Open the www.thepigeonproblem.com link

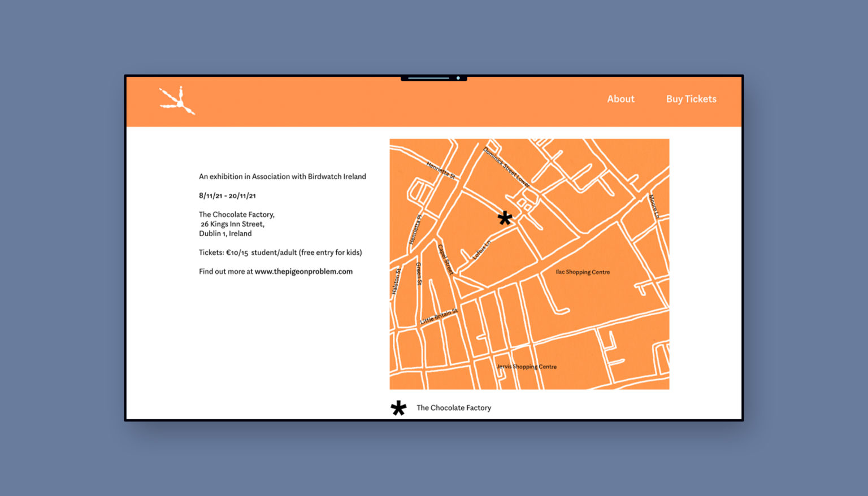click(303, 272)
